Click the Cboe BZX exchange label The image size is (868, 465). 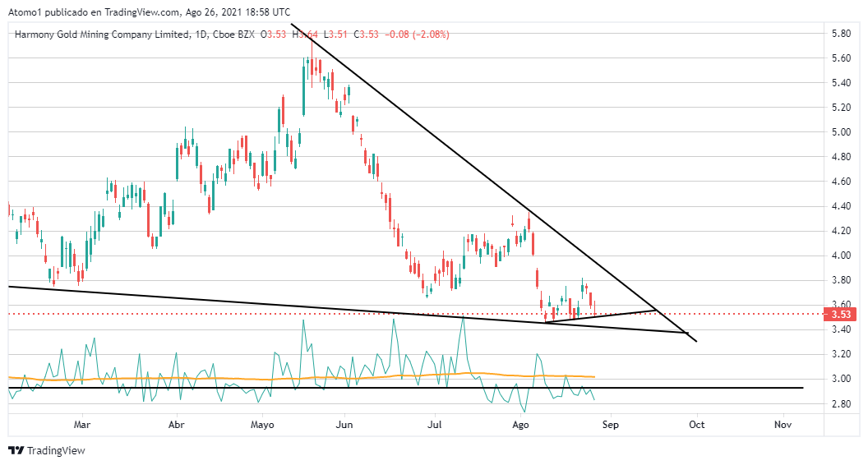233,35
